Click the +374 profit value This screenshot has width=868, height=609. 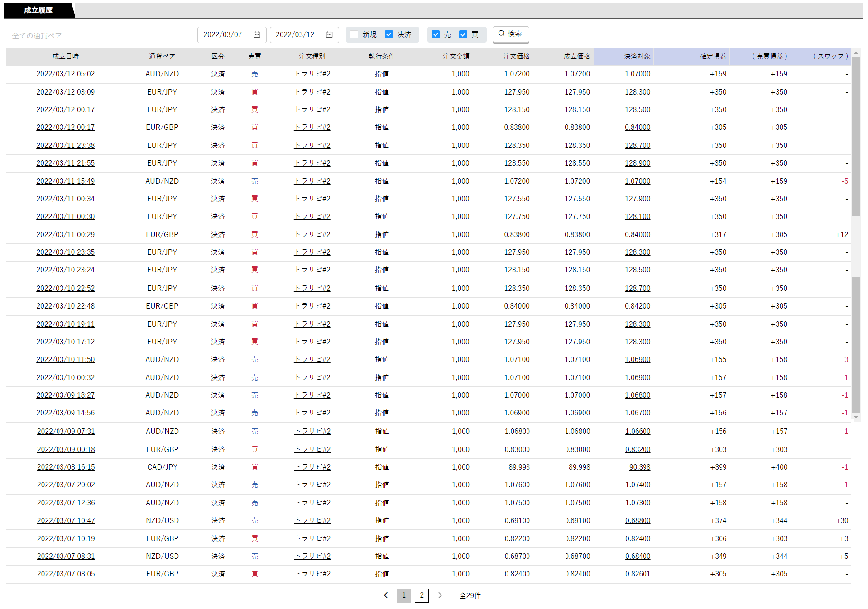[718, 521]
